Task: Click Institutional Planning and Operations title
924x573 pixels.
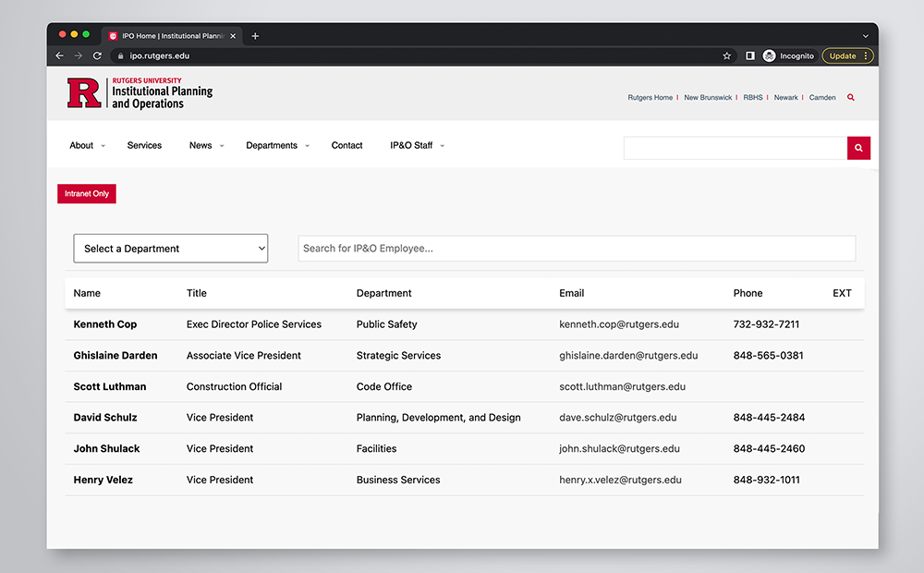Action: (x=162, y=97)
